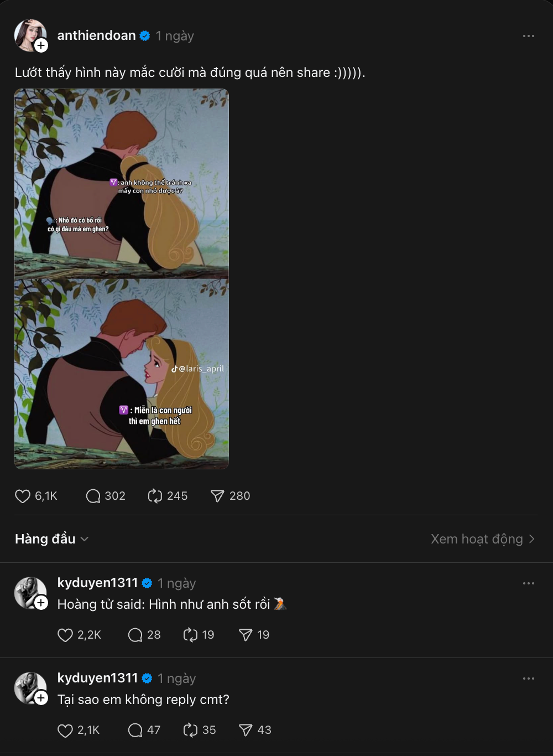The width and height of the screenshot is (553, 756).
Task: Repost the anthiendoan post
Action: coord(155,496)
